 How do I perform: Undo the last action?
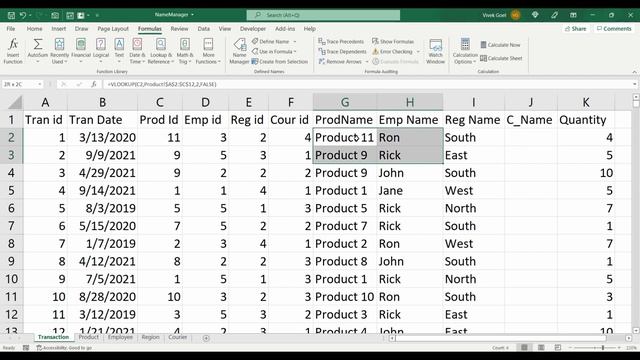23,15
